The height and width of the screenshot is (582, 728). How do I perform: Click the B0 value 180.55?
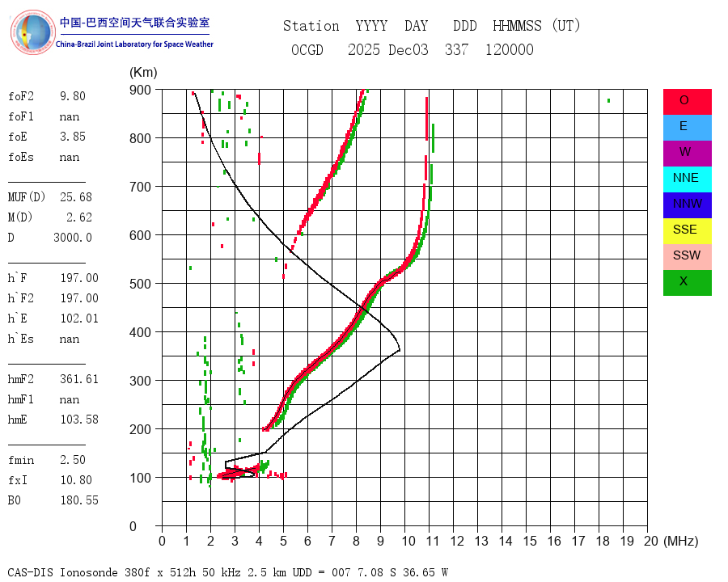79,500
